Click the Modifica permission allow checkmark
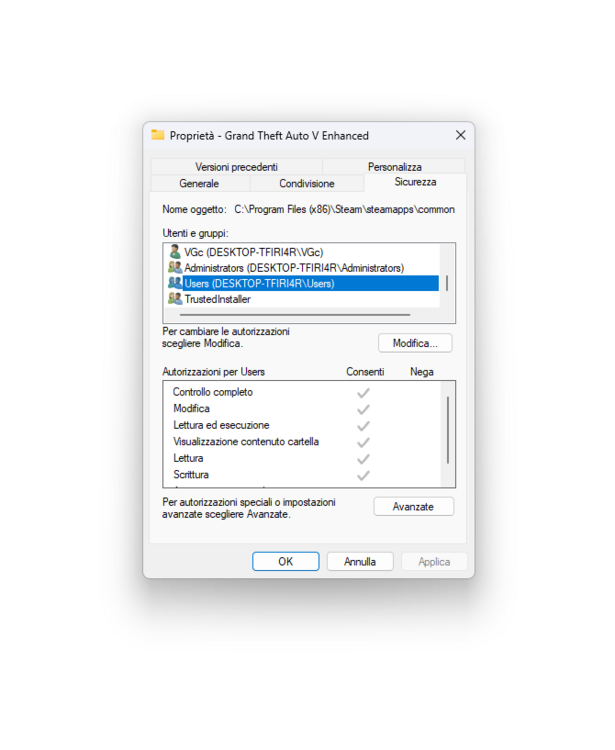Screen dimensions: 615x750 [363, 409]
